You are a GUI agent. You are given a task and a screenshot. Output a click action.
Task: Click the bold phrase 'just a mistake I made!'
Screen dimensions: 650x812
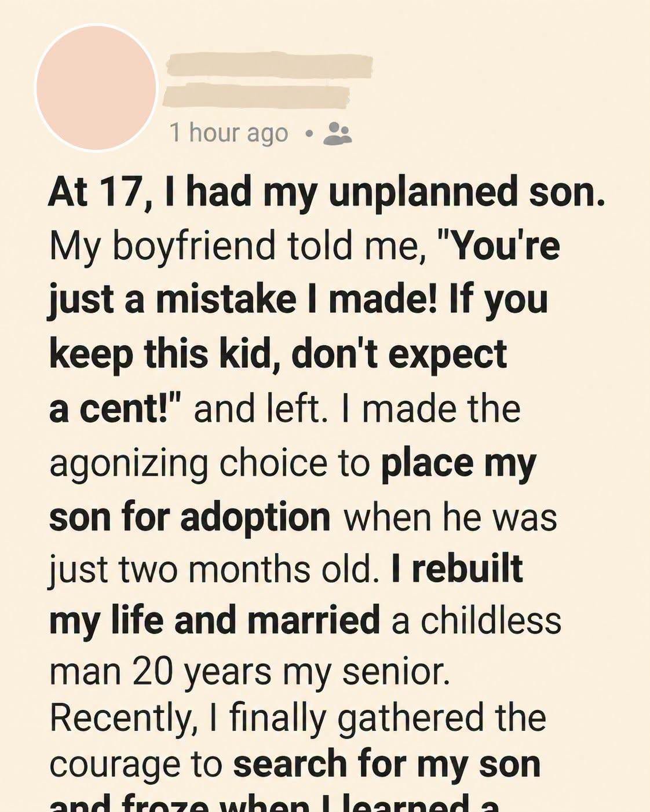[243, 301]
